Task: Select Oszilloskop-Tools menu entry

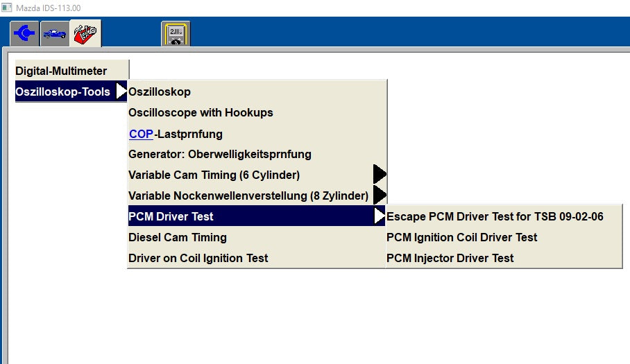Action: coord(63,92)
